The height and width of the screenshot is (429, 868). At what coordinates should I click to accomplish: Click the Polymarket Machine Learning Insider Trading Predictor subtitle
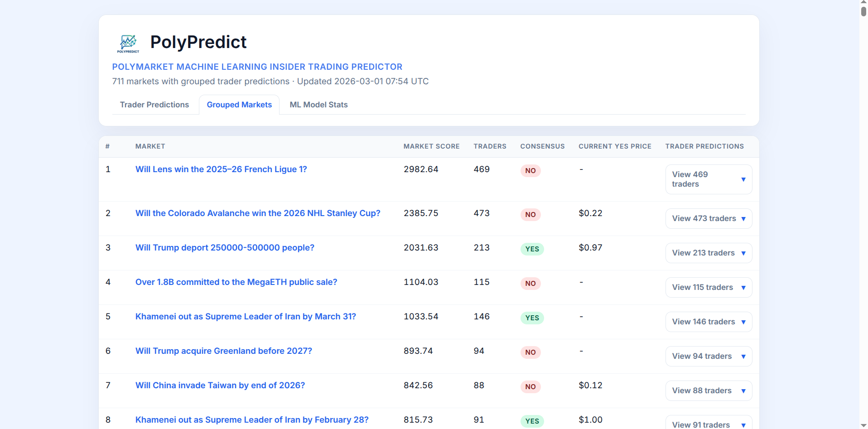coord(257,67)
